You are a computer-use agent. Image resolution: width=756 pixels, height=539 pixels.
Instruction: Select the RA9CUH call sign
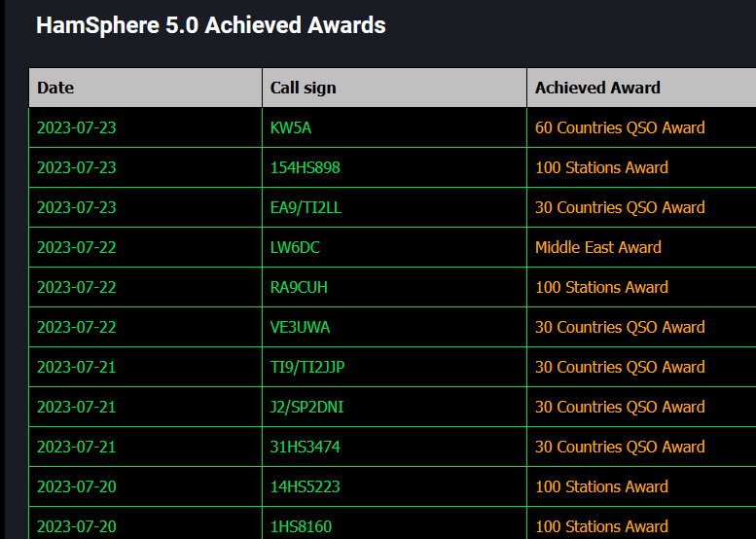[x=300, y=287]
